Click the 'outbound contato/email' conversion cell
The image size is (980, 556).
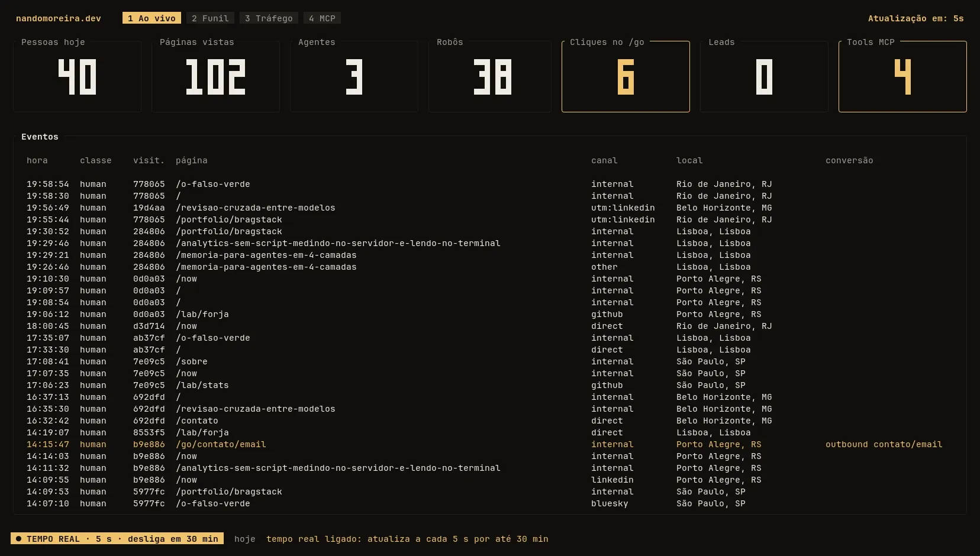click(884, 444)
